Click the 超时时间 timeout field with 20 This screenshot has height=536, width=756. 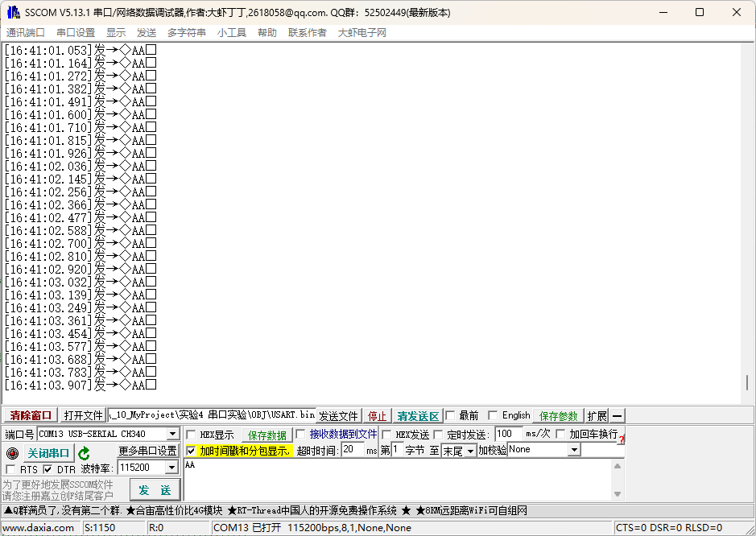pos(353,450)
